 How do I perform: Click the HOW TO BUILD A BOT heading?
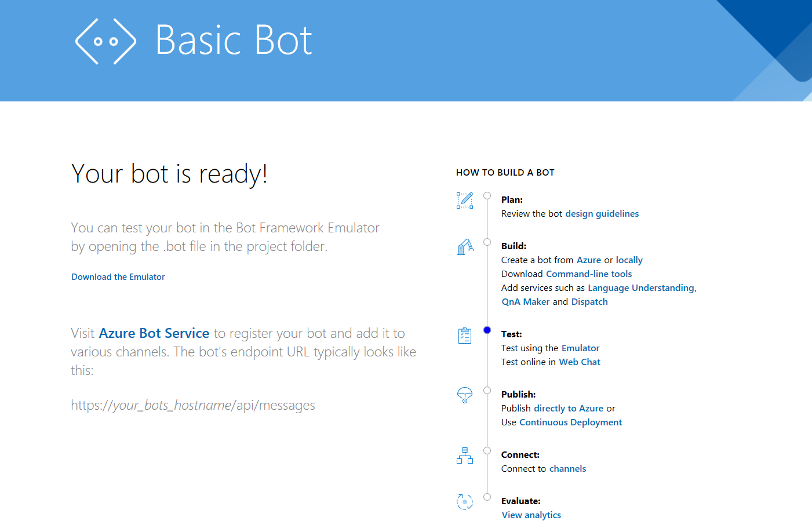tap(505, 173)
